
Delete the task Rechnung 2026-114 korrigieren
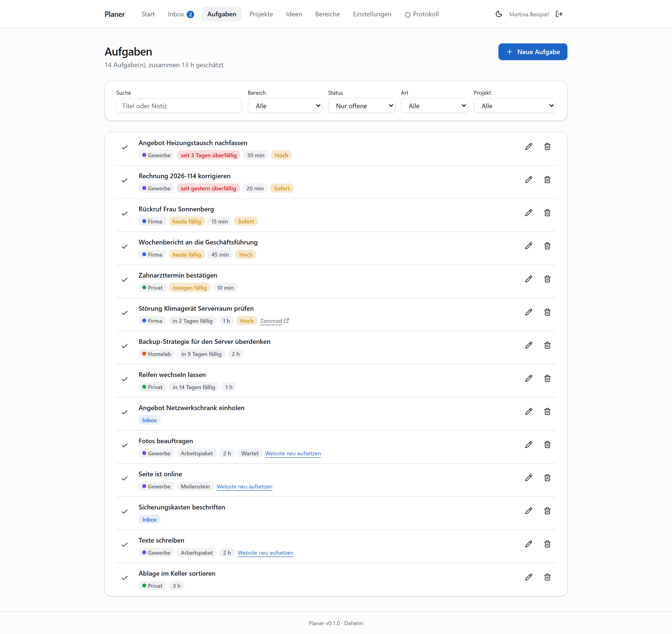click(547, 180)
